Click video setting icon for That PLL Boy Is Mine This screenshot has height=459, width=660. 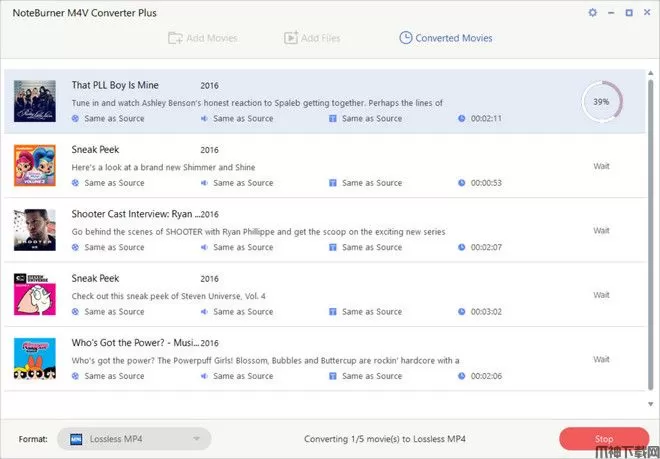point(76,118)
